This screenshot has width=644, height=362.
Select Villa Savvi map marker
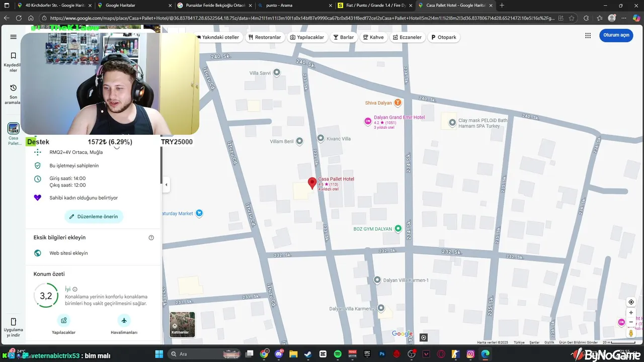pos(276,73)
